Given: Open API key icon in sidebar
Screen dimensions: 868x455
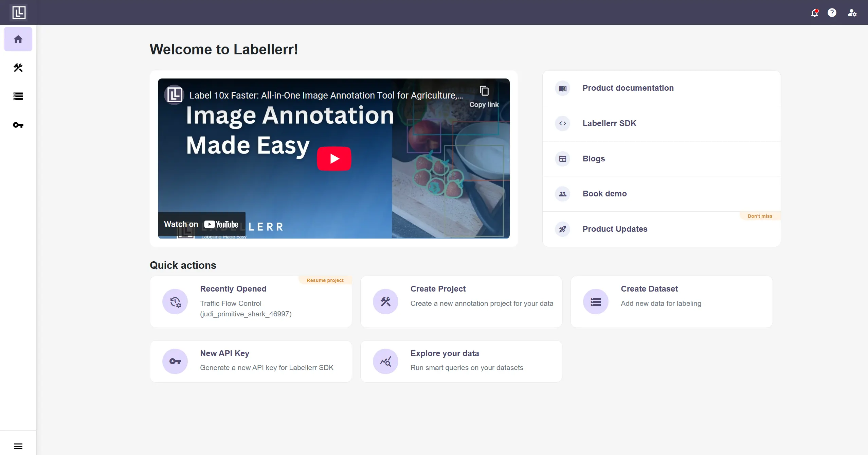Looking at the screenshot, I should (x=18, y=125).
